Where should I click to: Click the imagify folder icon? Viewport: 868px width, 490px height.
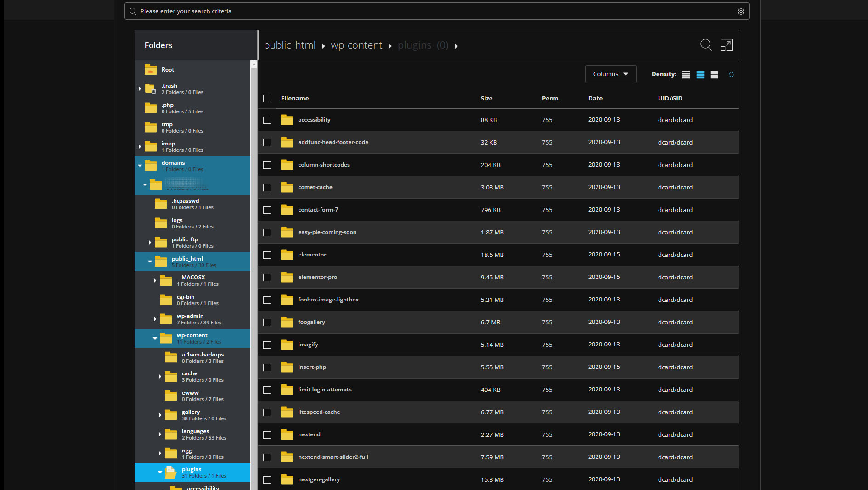tap(287, 345)
